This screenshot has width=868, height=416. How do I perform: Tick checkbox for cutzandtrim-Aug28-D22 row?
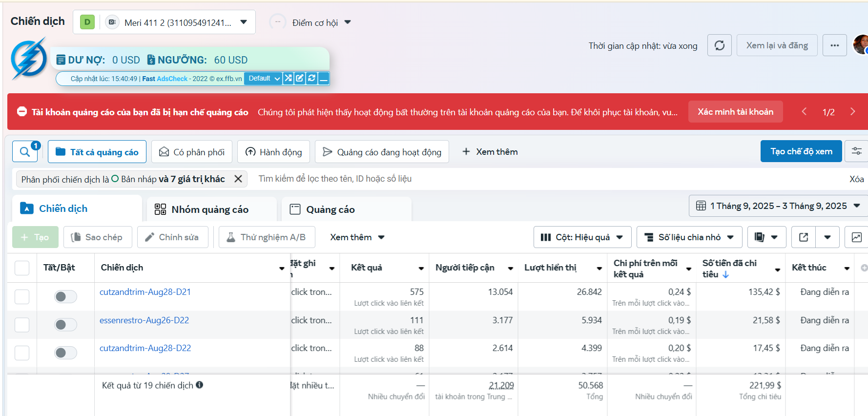click(22, 353)
